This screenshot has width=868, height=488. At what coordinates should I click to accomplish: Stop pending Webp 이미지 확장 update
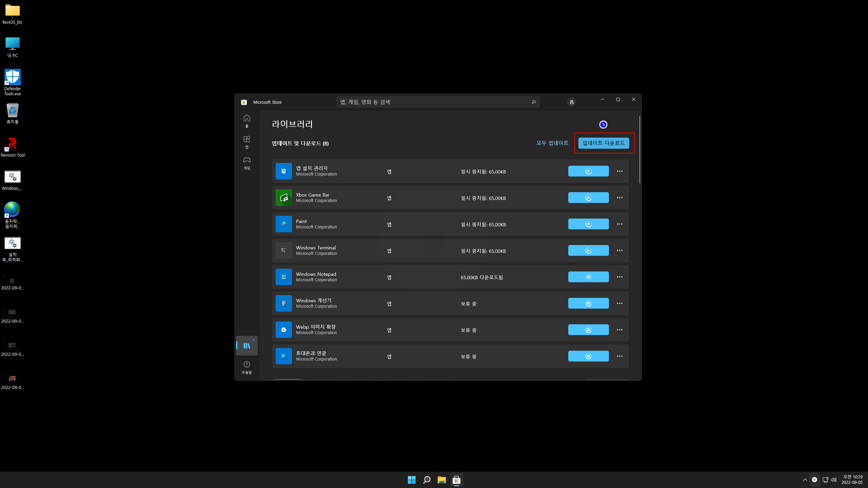coord(588,330)
